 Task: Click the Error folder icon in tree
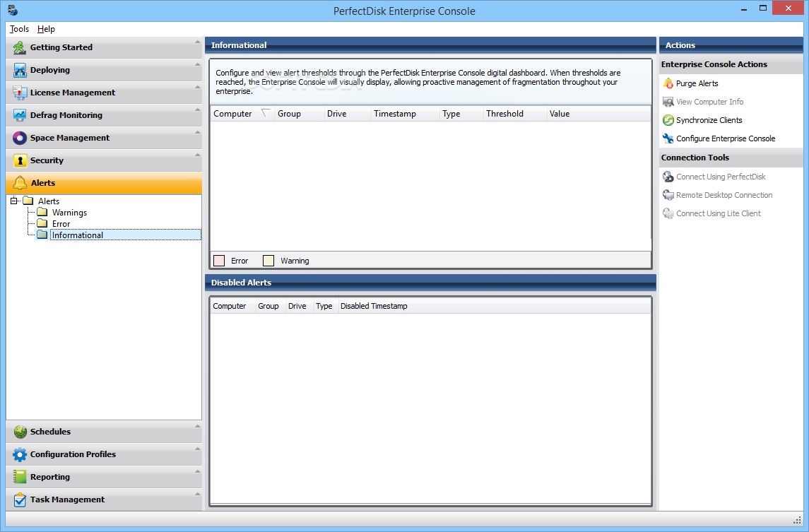[x=42, y=223]
